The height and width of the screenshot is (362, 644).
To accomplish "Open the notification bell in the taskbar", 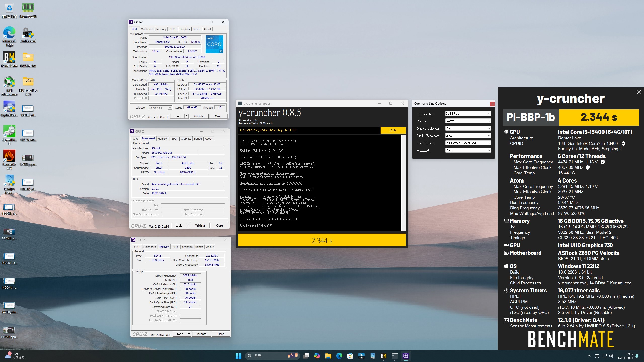I will [637, 356].
